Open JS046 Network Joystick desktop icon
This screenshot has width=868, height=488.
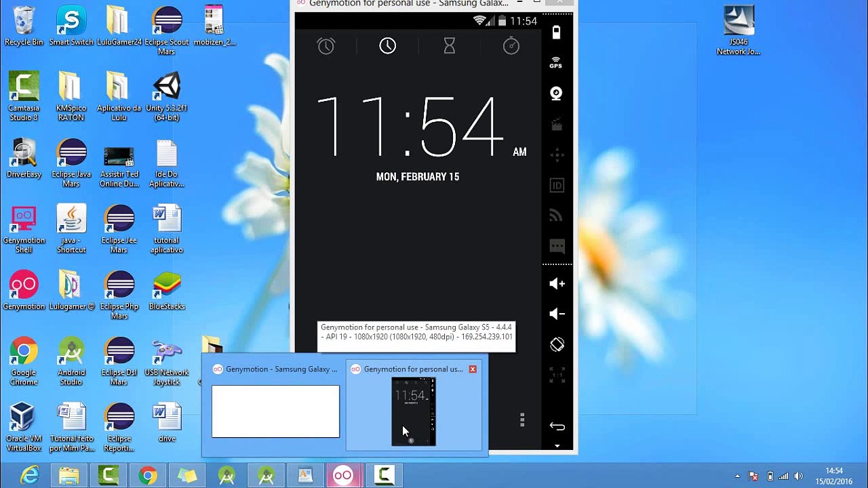point(738,31)
